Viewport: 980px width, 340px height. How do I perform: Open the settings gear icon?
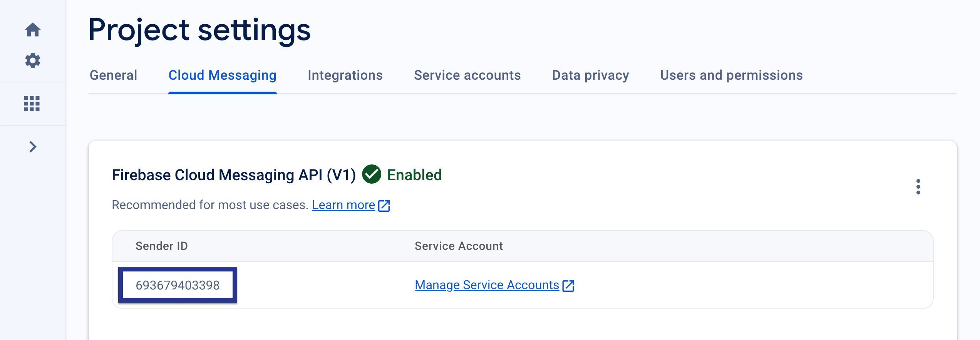point(33,60)
